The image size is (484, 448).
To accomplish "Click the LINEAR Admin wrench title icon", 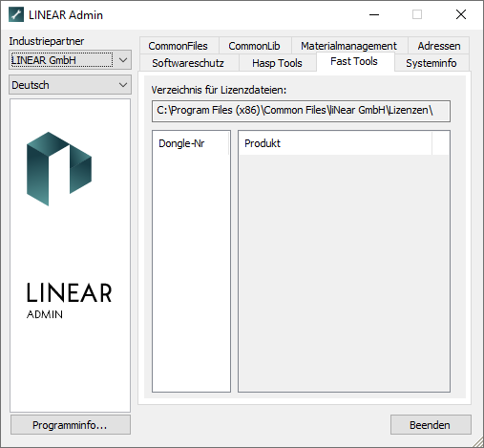I will click(x=16, y=14).
